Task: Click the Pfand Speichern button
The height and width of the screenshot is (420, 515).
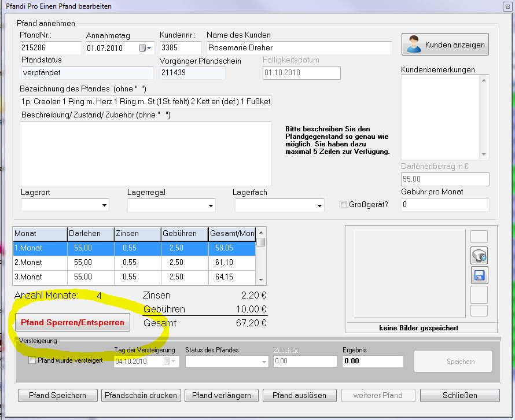Action: pos(57,396)
